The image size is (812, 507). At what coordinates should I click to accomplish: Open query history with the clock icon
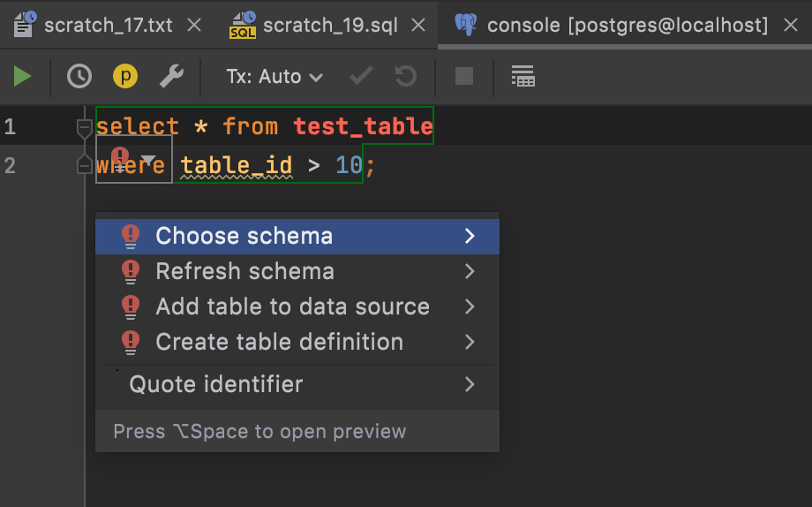tap(79, 76)
